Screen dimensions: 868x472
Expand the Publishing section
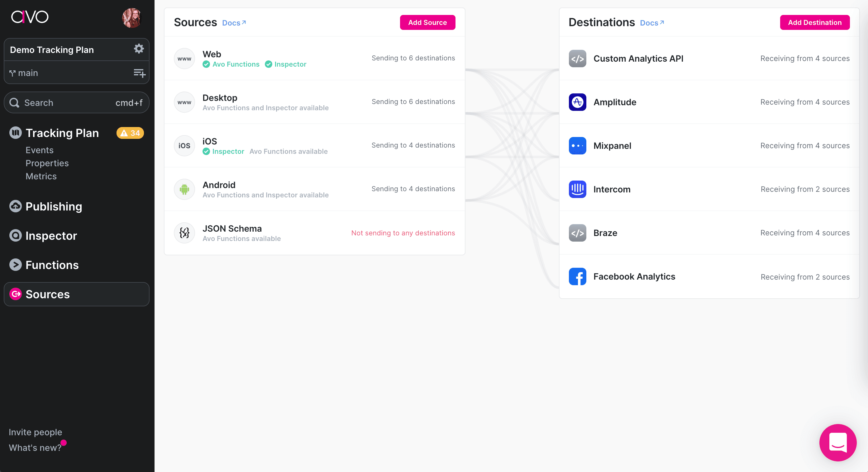point(53,206)
